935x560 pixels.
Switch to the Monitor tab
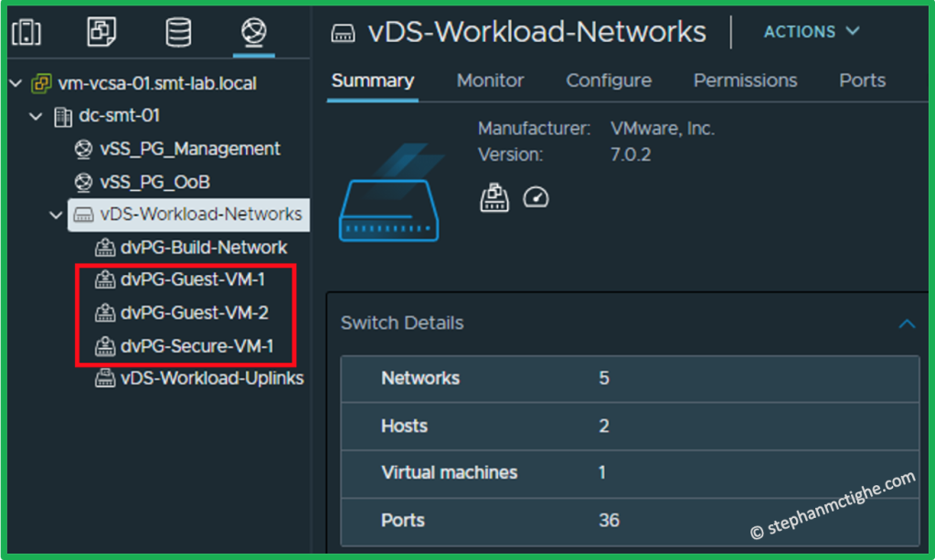click(x=490, y=80)
